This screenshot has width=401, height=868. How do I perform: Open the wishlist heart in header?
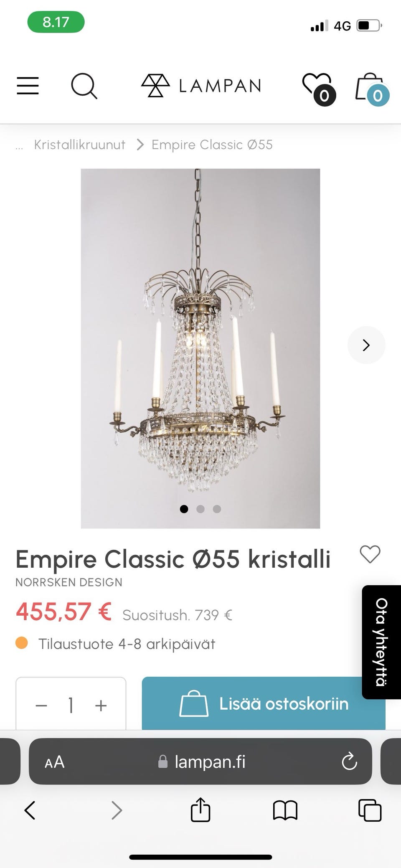319,89
